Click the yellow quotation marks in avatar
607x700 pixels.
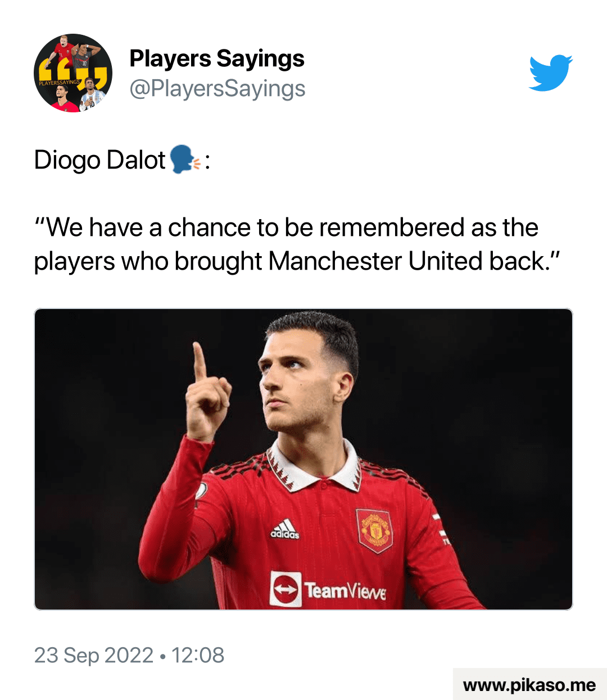coord(73,75)
